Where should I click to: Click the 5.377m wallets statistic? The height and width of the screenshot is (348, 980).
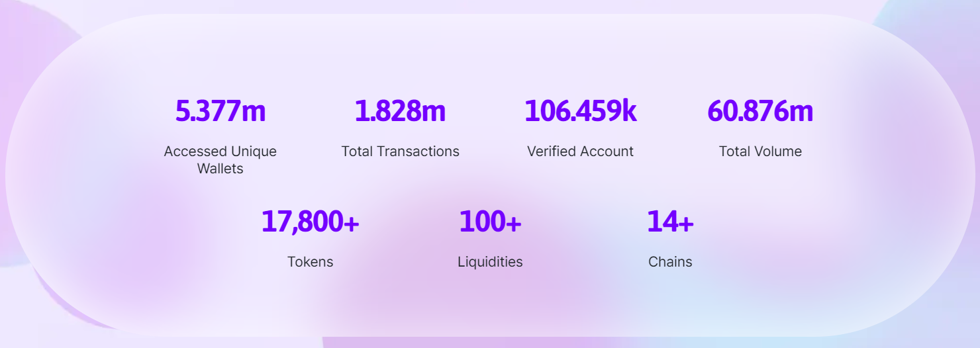coord(220,111)
